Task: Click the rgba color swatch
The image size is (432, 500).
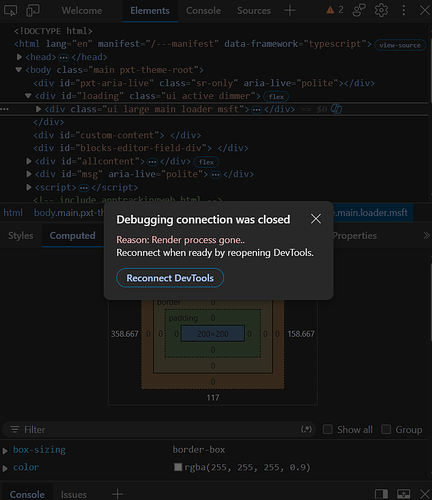Action: pyautogui.click(x=178, y=467)
